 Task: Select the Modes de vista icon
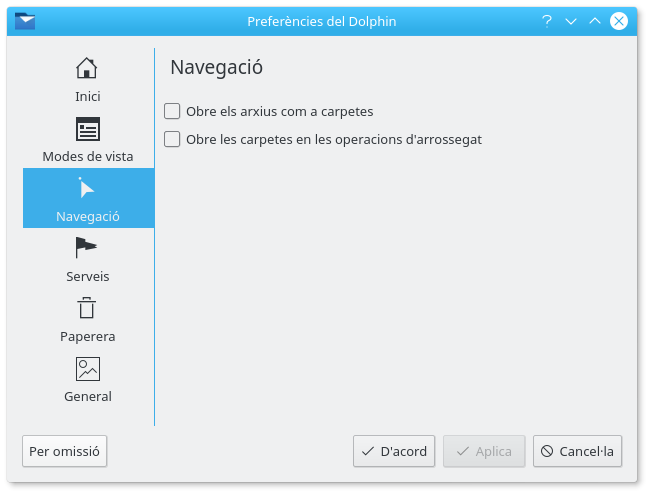(x=87, y=129)
